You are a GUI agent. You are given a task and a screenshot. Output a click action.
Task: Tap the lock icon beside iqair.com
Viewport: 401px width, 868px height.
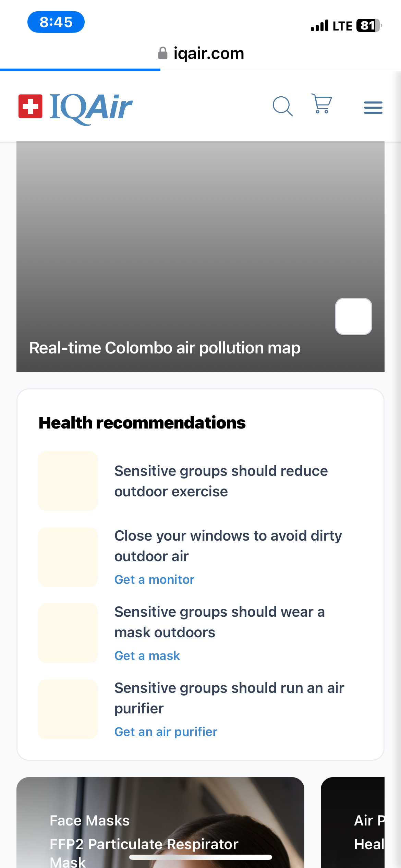pyautogui.click(x=162, y=53)
